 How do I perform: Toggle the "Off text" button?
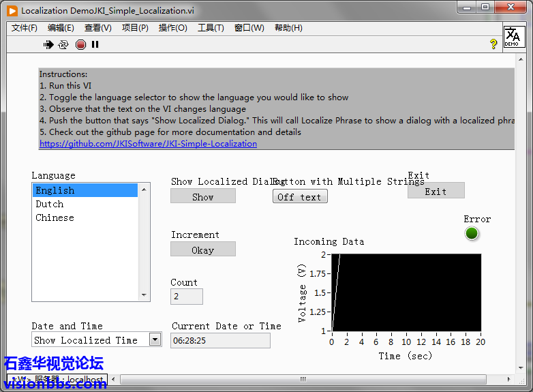point(300,197)
